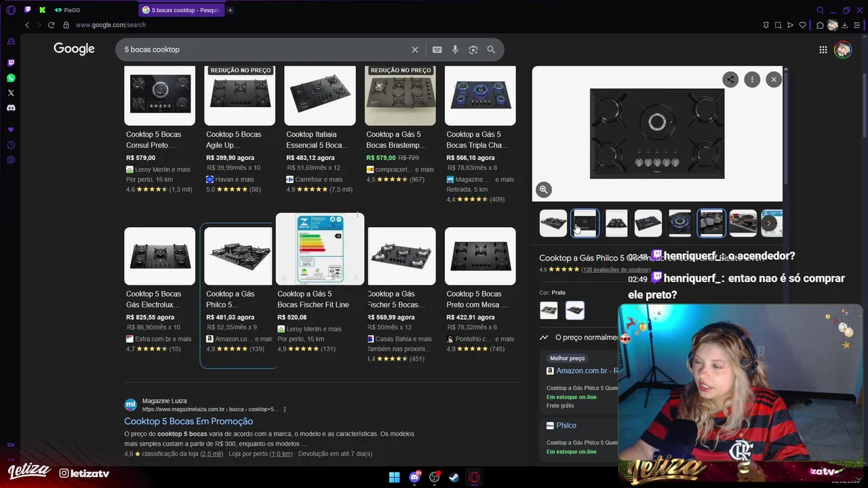
Task: Focus the Google search input field
Action: coord(264,49)
